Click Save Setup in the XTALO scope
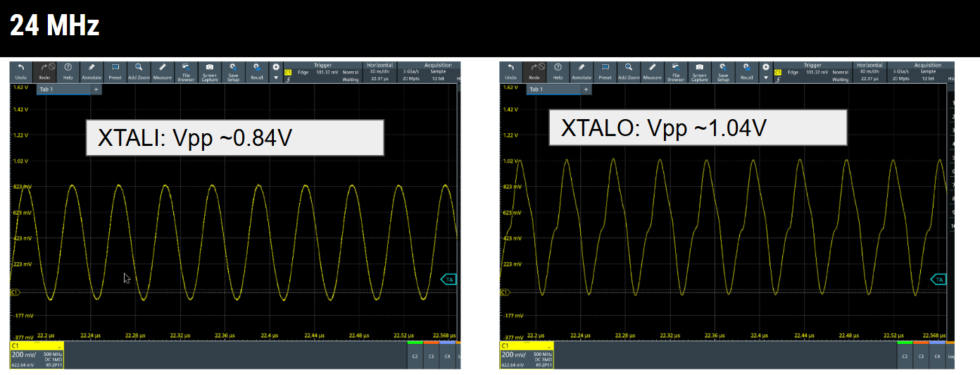The height and width of the screenshot is (375, 980). (723, 71)
